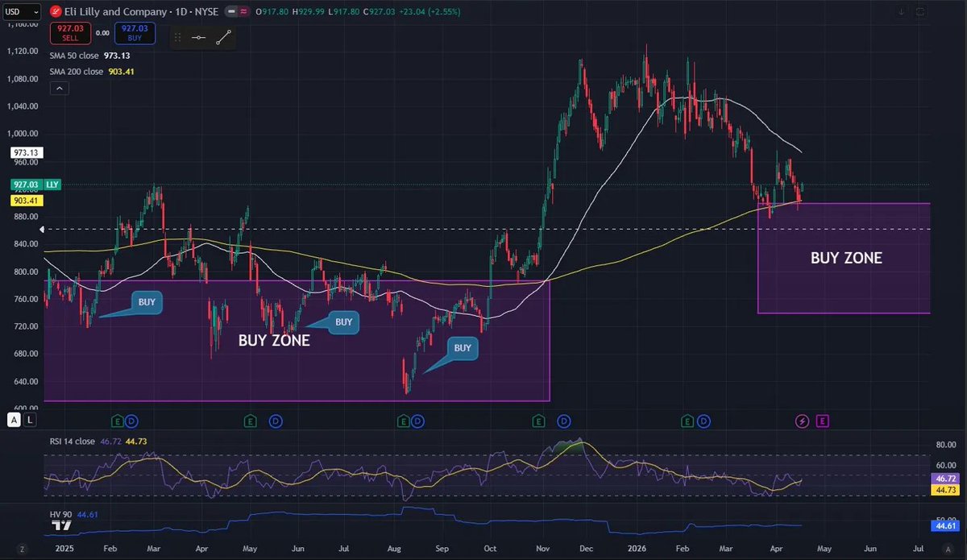Click the 1,120.00 price axis label

pyautogui.click(x=23, y=51)
